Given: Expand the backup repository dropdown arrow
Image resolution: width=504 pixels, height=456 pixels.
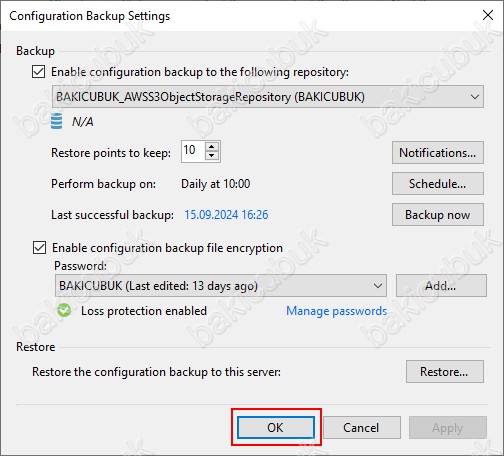Looking at the screenshot, I should point(474,97).
